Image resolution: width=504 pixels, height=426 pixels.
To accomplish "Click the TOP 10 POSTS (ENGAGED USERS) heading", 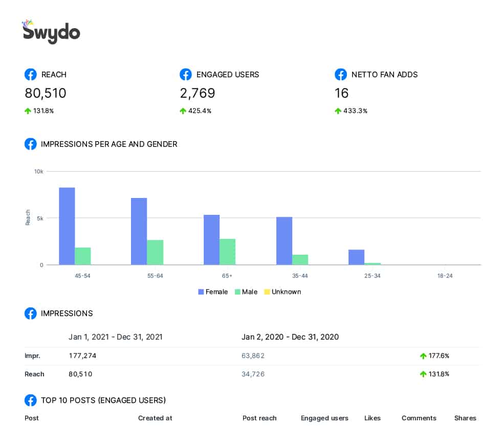I will point(103,400).
